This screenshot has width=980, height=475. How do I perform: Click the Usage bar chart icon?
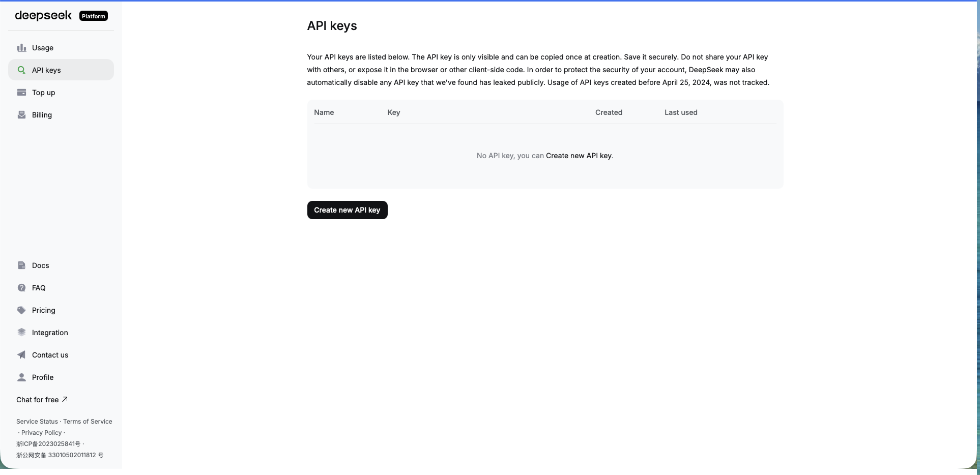pos(21,48)
